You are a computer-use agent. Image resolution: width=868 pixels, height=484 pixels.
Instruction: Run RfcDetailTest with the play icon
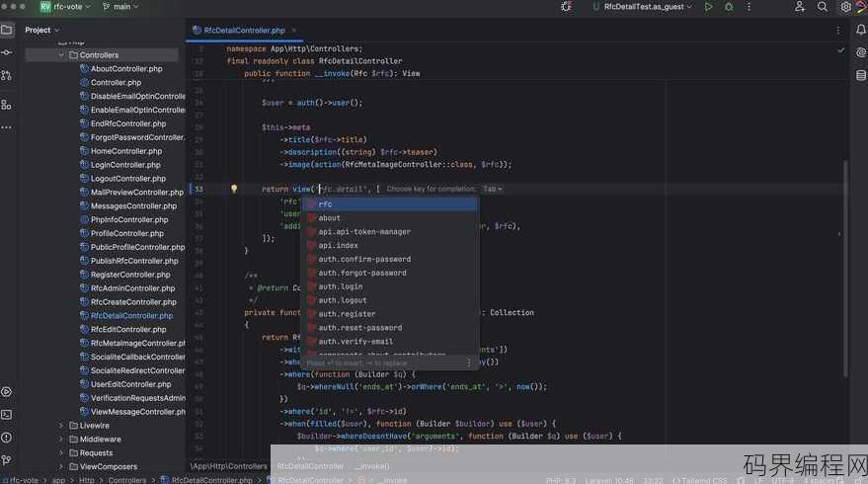coord(708,7)
